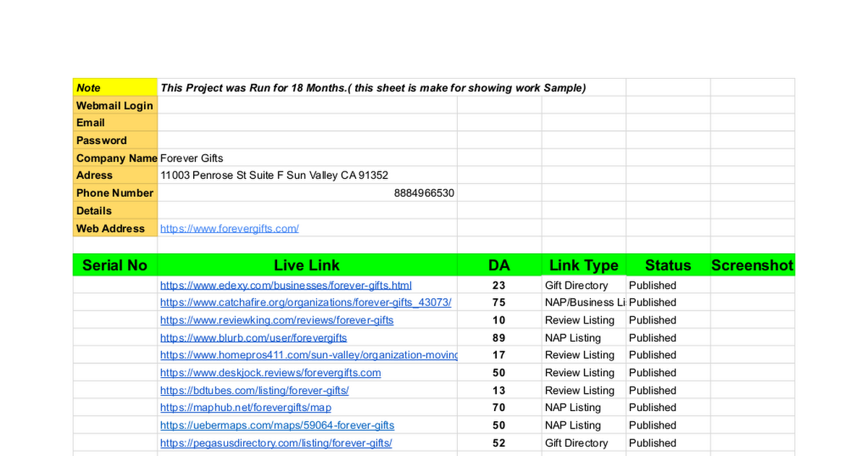Select Gift Directory type in pegasusdirectory row
This screenshot has width=868, height=456.
tap(584, 443)
